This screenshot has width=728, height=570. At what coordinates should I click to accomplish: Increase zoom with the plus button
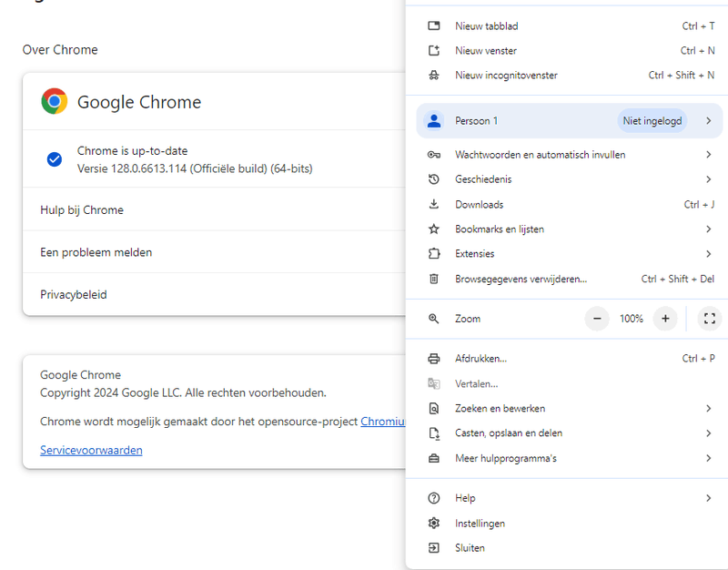(x=665, y=319)
